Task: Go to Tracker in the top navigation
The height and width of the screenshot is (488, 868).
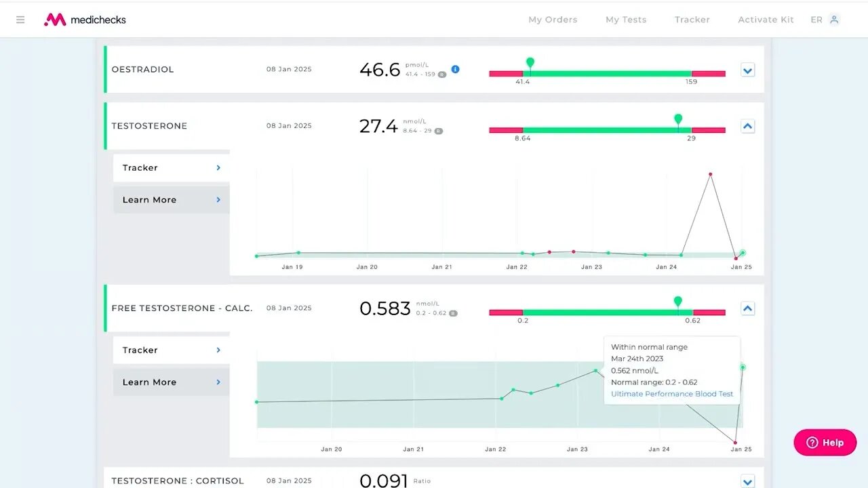Action: 692,20
